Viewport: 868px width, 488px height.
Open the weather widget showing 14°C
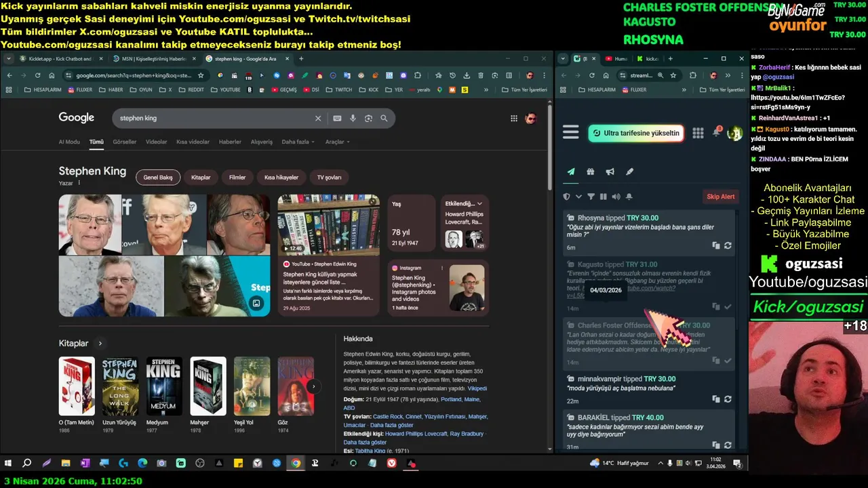pos(619,463)
